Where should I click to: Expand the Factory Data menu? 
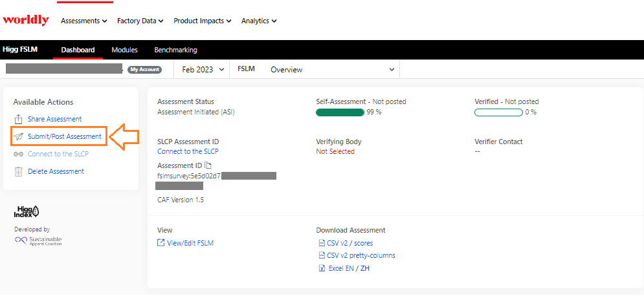(x=140, y=21)
